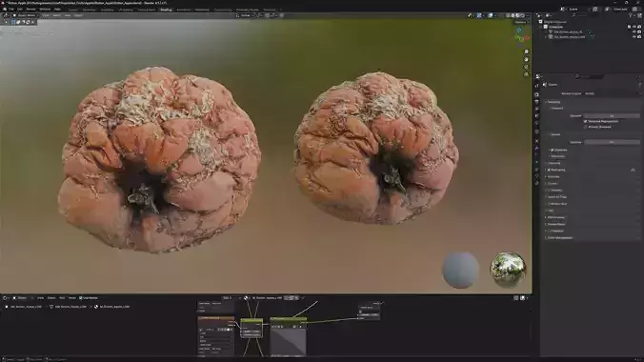This screenshot has width=644, height=362.
Task: Select rendered viewport shading mode
Action: (x=522, y=15)
